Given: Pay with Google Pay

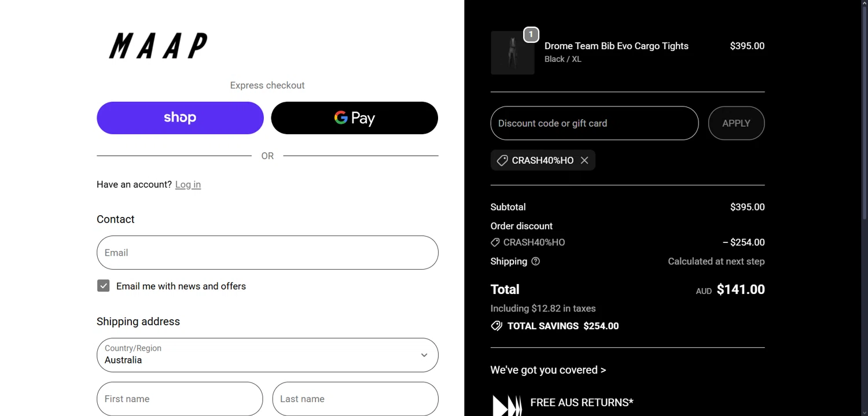Looking at the screenshot, I should click(x=354, y=118).
